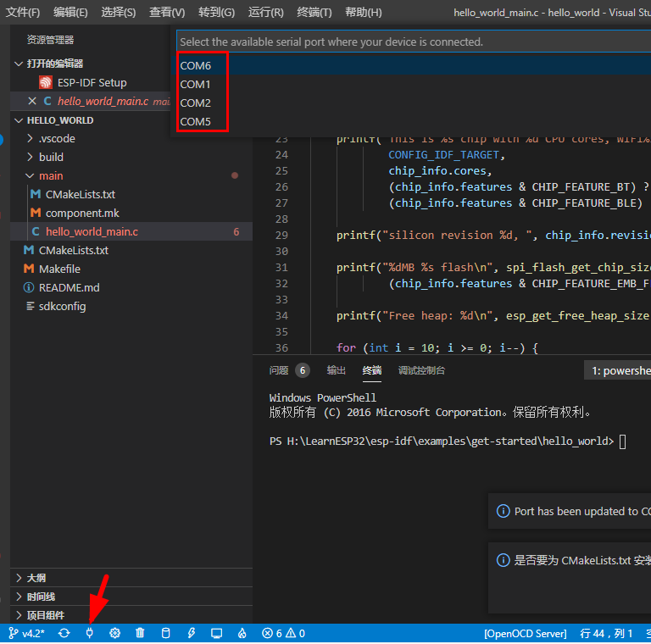
Task: Close the hello_world_main.c open editor
Action: (x=32, y=101)
